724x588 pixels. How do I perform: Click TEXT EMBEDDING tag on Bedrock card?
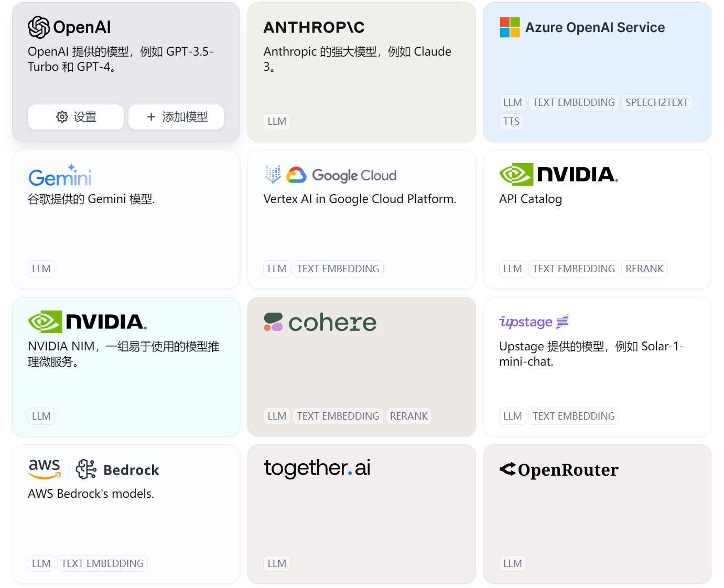102,564
